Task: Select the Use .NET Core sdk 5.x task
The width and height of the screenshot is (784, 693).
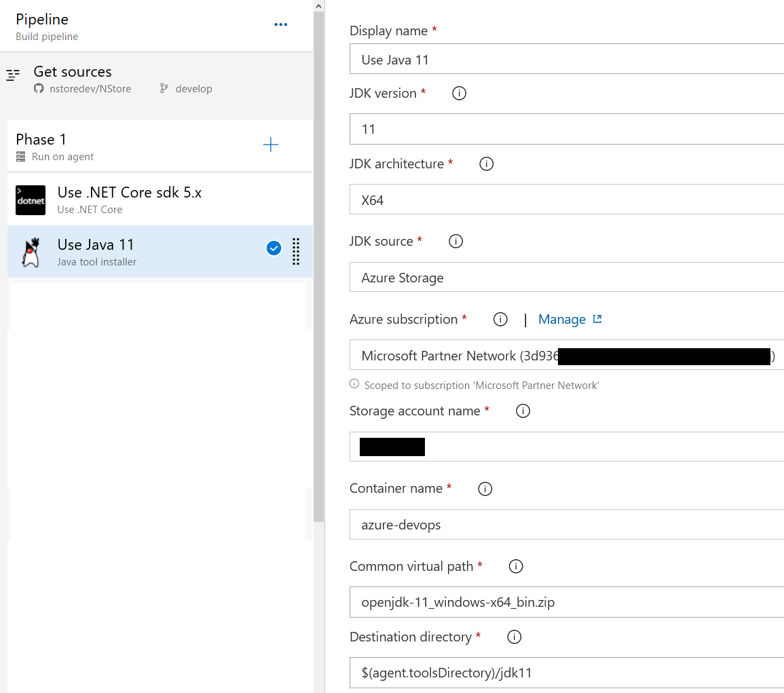Action: point(160,199)
